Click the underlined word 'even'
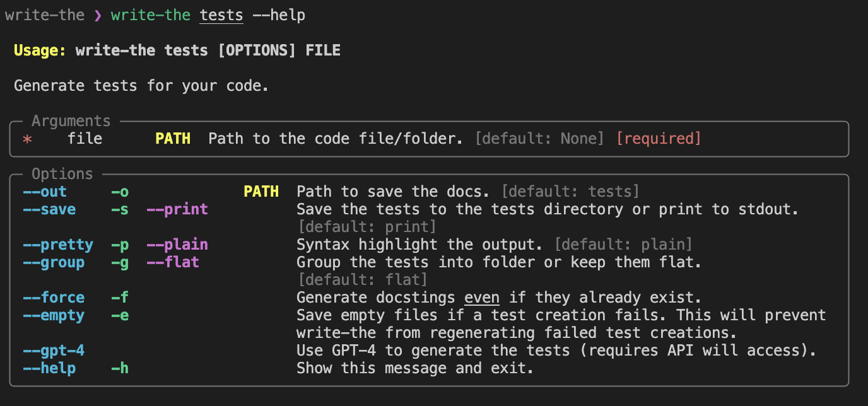Image resolution: width=868 pixels, height=406 pixels. pyautogui.click(x=482, y=298)
